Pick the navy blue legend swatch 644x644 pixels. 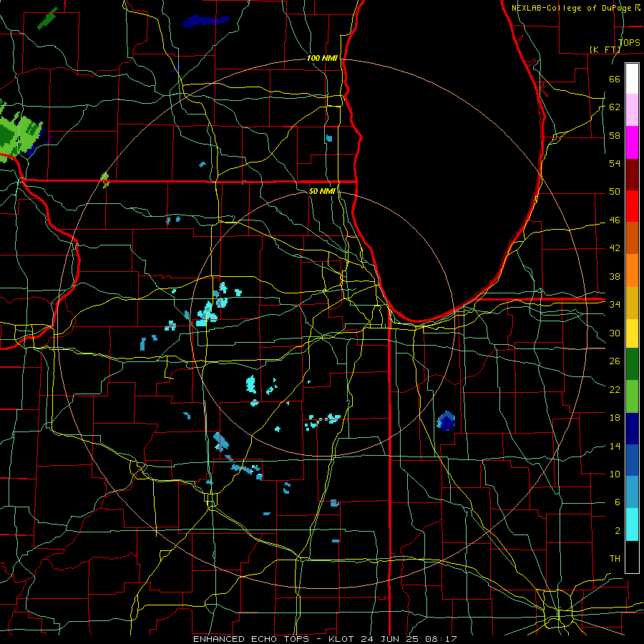click(632, 429)
